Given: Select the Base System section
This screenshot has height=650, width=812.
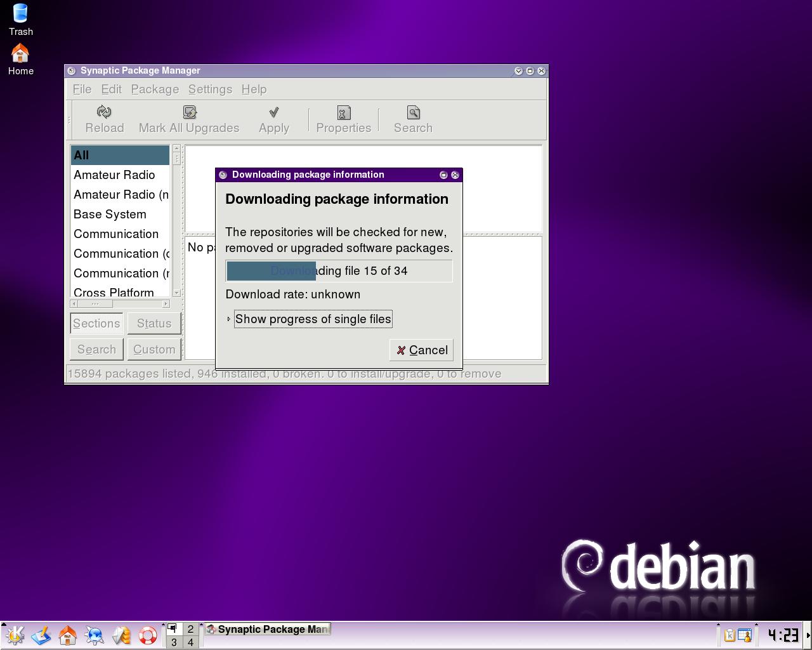Looking at the screenshot, I should (x=120, y=215).
